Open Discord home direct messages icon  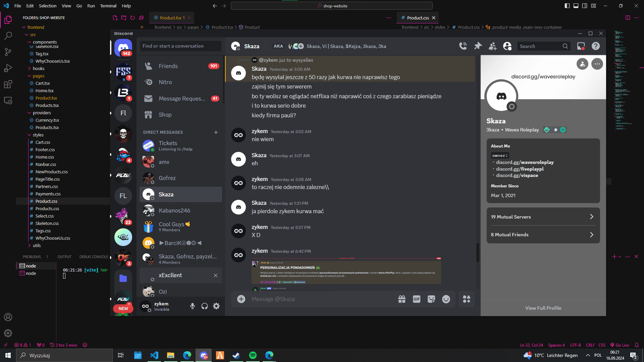[x=123, y=48]
